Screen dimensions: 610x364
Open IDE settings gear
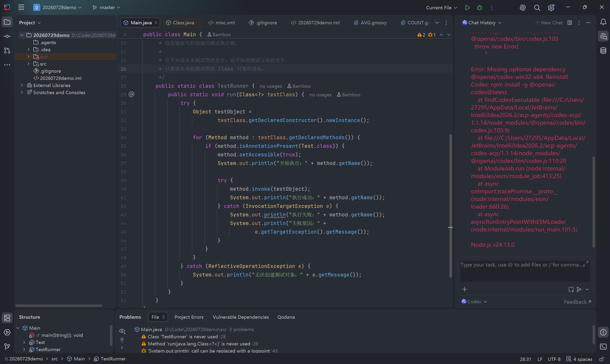click(x=551, y=8)
